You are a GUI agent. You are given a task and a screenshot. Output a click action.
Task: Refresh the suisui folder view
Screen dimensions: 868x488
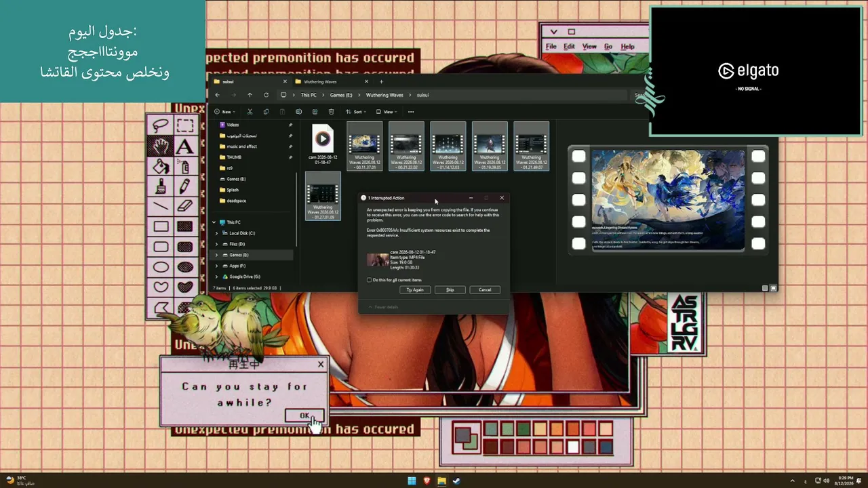click(x=266, y=95)
